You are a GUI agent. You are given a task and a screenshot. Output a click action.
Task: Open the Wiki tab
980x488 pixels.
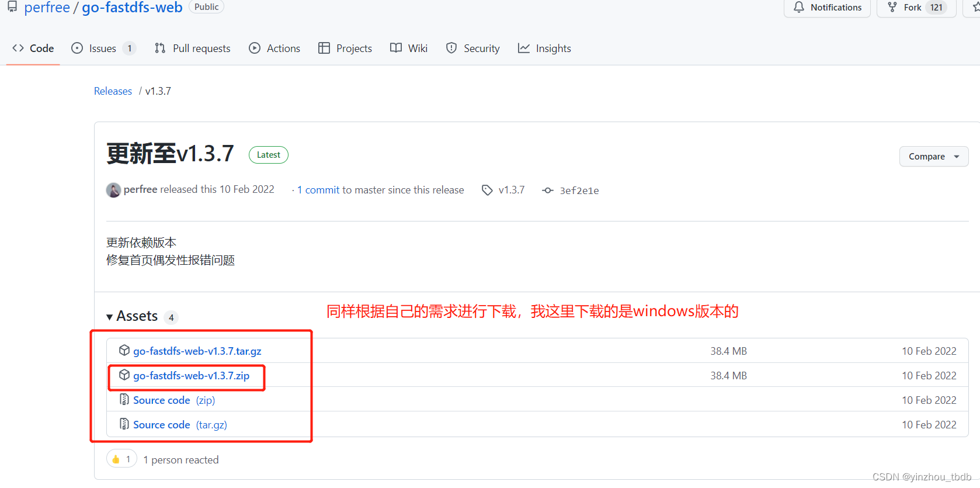[x=409, y=49]
